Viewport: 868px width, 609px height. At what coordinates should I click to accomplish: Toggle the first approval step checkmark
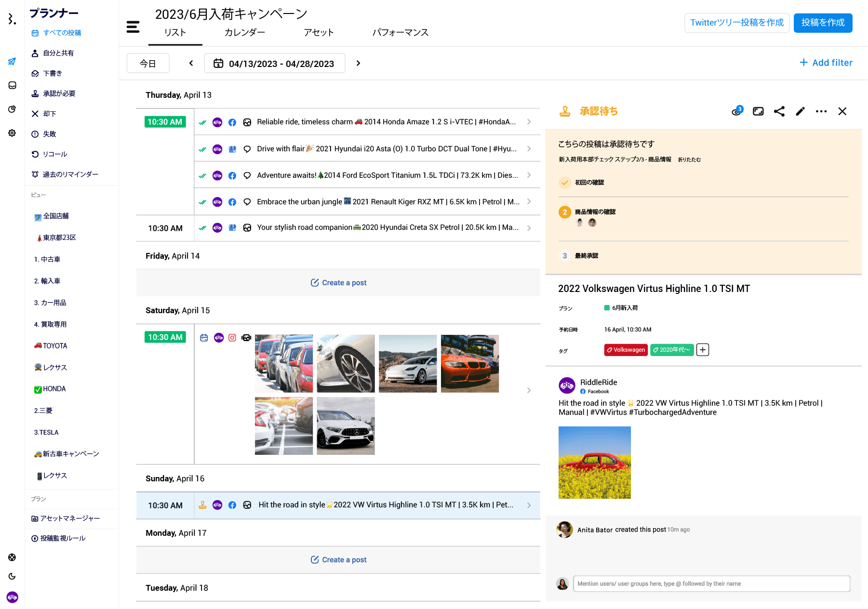(x=564, y=183)
